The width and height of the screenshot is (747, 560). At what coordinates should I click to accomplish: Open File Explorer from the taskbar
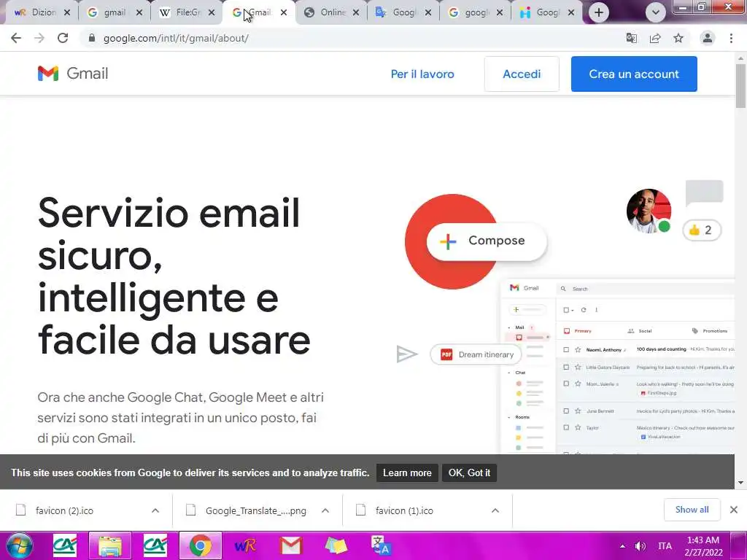109,545
